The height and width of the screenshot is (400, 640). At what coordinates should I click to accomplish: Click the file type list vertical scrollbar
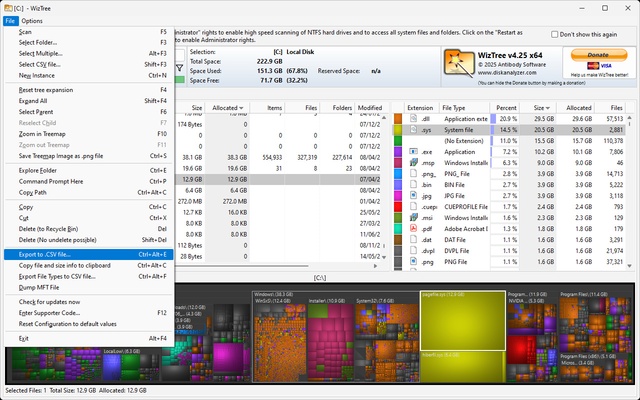(629, 192)
